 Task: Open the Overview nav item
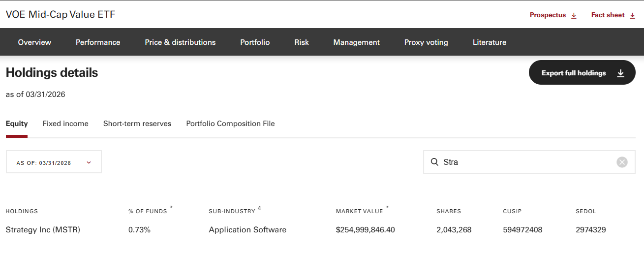34,42
